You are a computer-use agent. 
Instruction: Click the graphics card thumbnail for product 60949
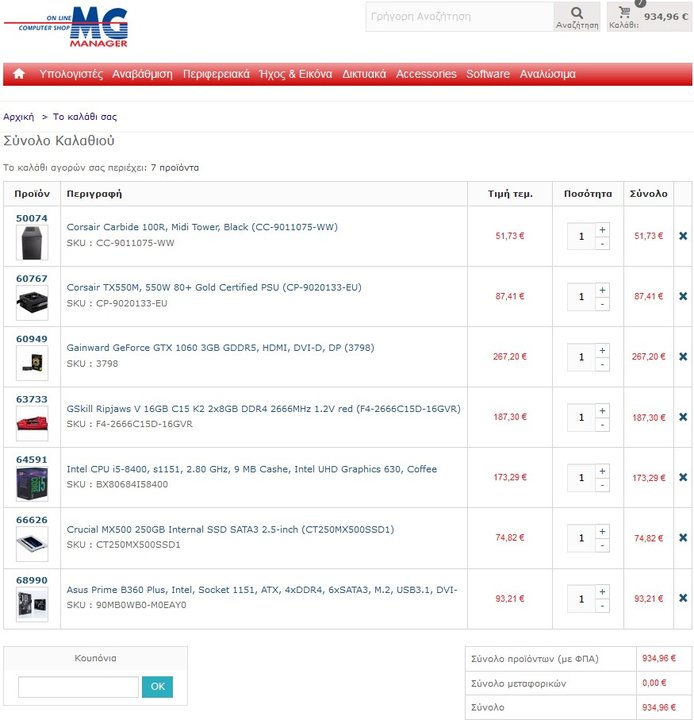point(32,363)
